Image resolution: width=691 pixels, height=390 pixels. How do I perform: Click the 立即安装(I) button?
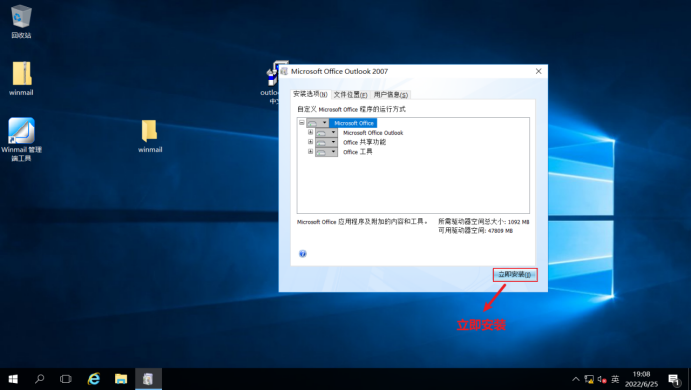pos(515,275)
